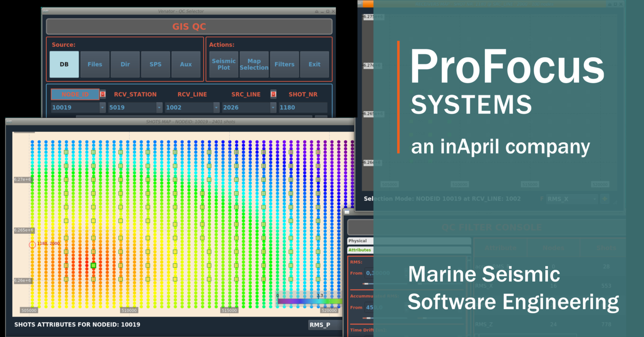Toggle the SPS source option
644x337 pixels.
pyautogui.click(x=155, y=64)
